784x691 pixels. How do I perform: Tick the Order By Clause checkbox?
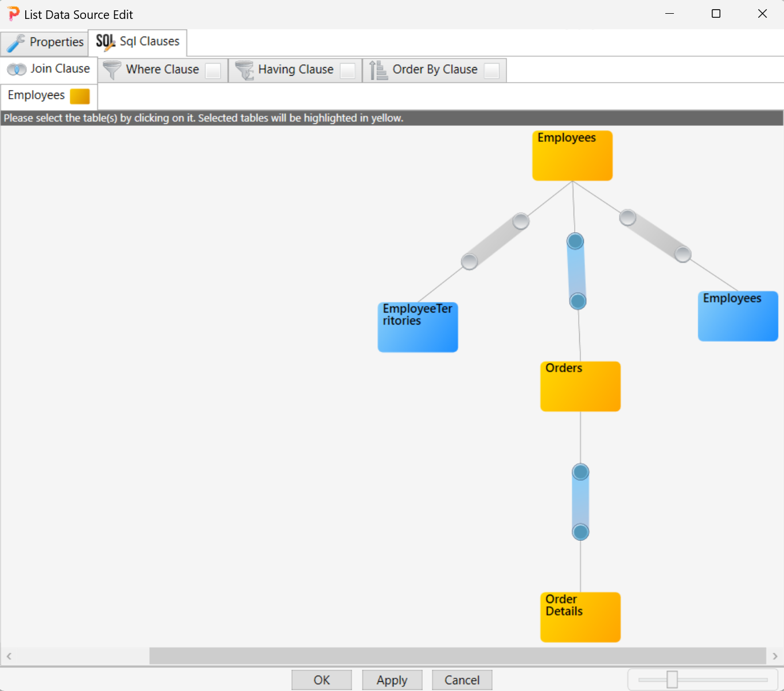[x=492, y=71]
